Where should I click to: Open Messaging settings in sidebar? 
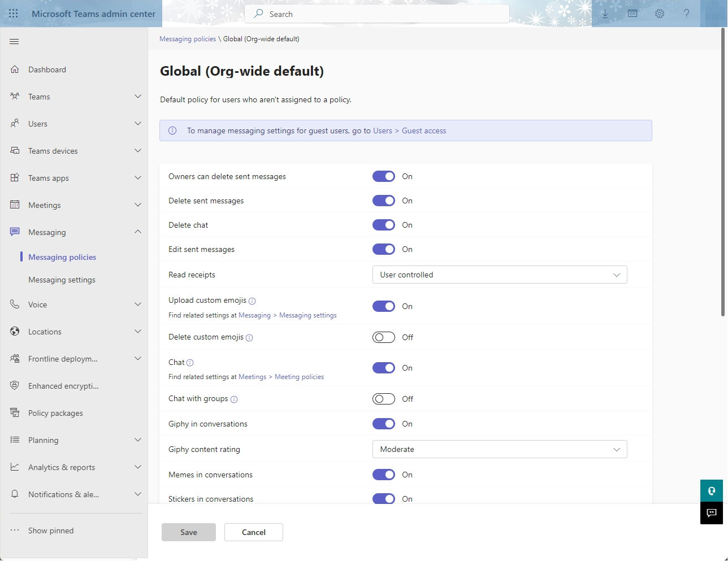(62, 280)
